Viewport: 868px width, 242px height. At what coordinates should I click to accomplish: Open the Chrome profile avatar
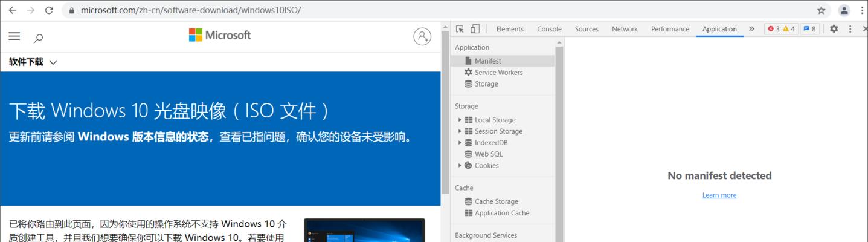pos(844,10)
